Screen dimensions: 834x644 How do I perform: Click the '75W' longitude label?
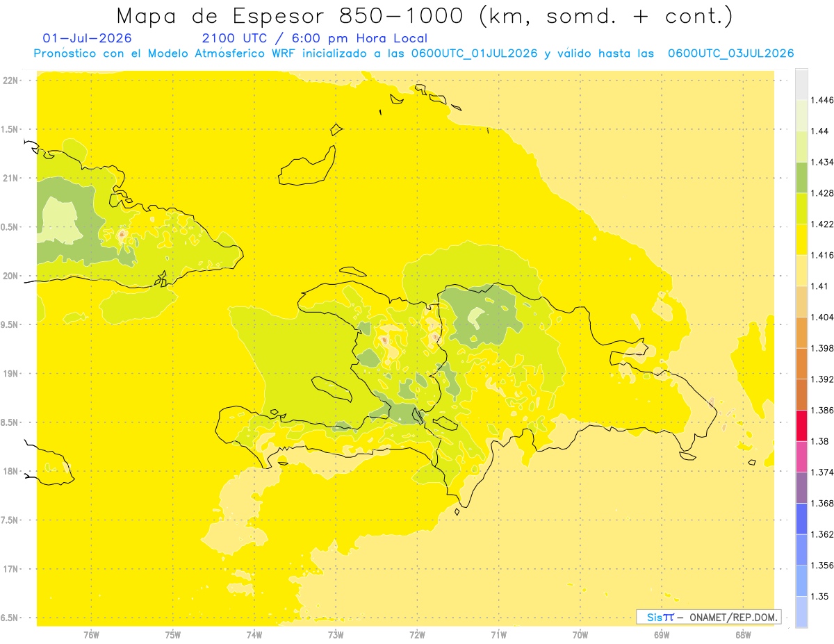(173, 634)
